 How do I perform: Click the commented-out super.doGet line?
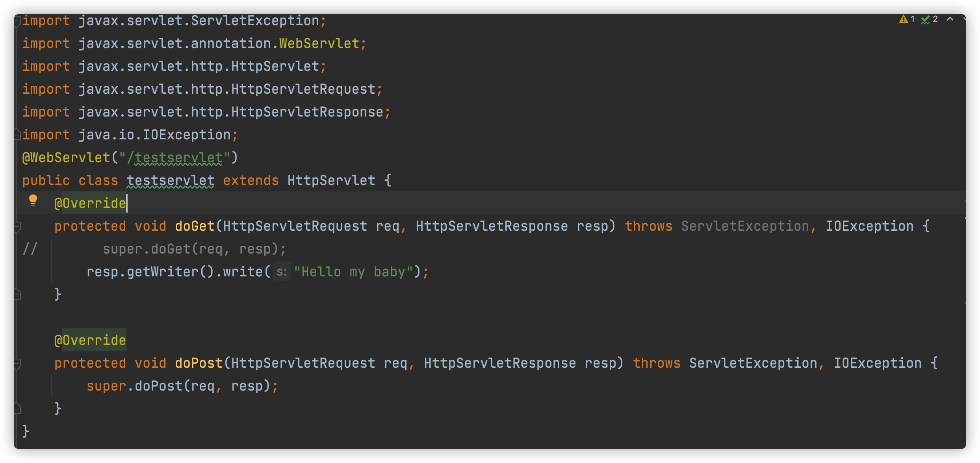[x=194, y=249]
